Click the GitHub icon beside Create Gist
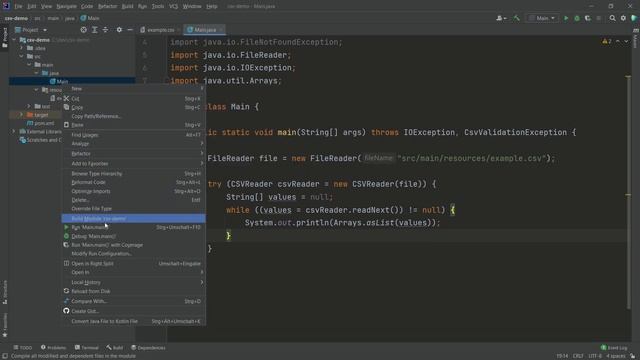Screen dimensions: 640x360 [x=66, y=311]
